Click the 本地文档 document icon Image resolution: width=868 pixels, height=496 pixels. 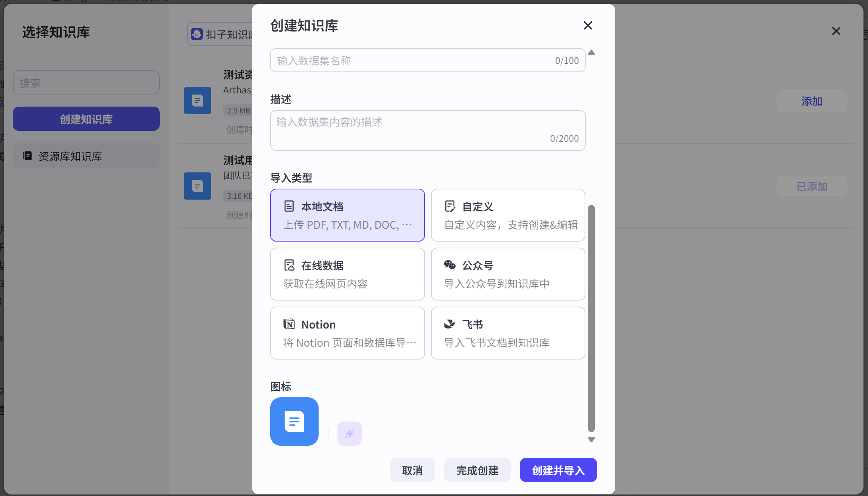tap(289, 206)
